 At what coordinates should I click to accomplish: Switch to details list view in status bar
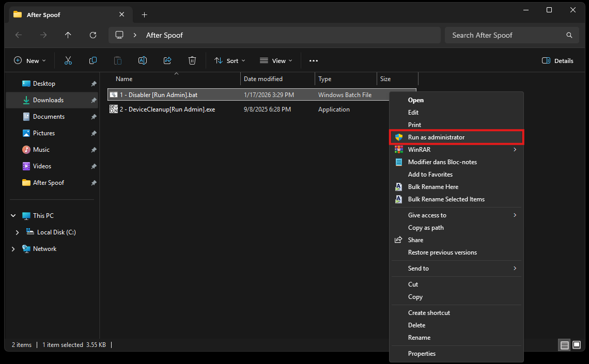pyautogui.click(x=565, y=345)
